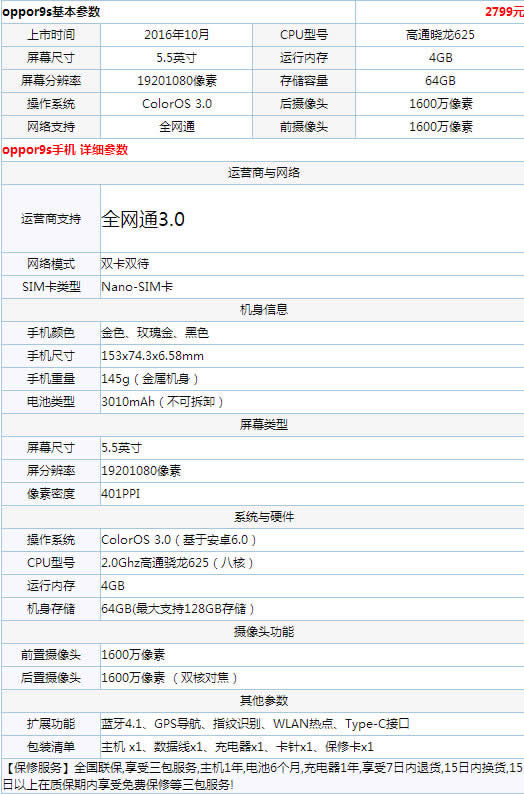524x794 pixels.
Task: Click the "手机尺寸" label
Action: (x=51, y=356)
